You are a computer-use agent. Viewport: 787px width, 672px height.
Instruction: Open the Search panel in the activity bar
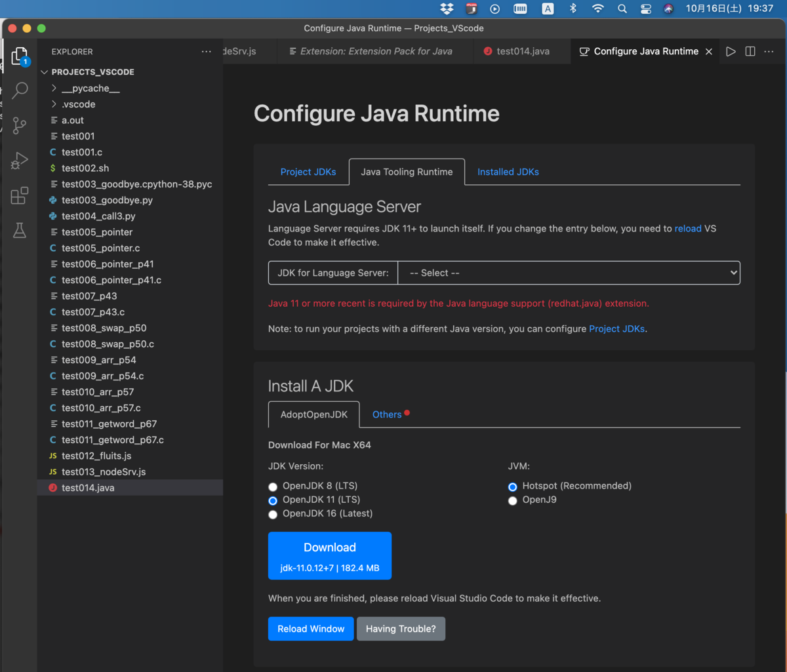click(20, 90)
